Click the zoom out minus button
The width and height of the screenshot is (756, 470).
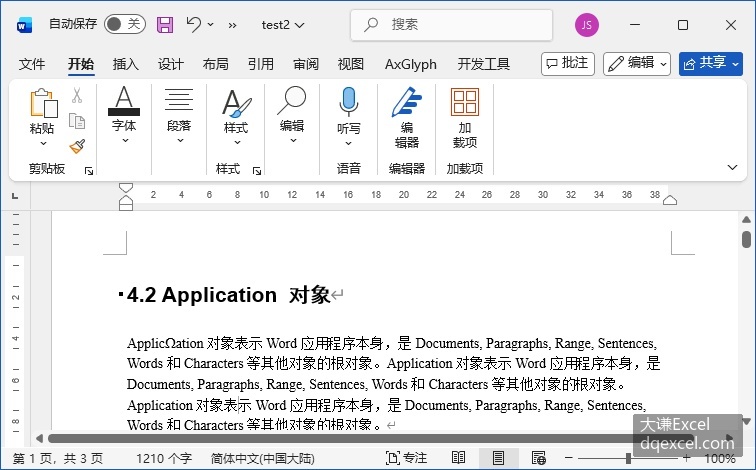coord(568,458)
